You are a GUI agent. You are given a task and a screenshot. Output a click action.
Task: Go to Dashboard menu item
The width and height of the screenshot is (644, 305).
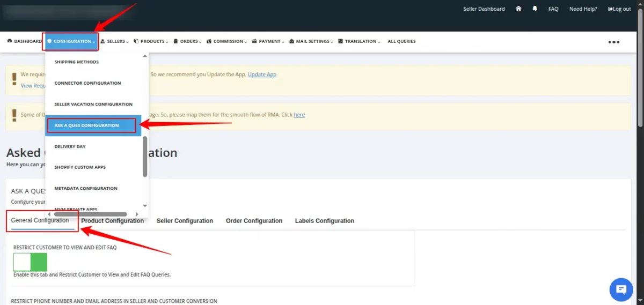tap(24, 41)
